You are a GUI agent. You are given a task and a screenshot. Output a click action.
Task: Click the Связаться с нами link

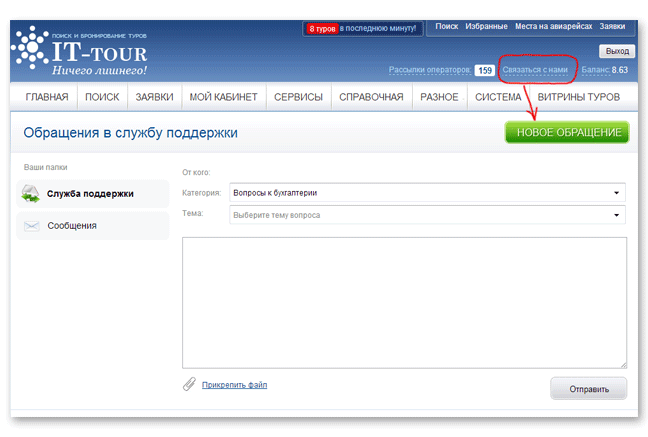tap(535, 70)
